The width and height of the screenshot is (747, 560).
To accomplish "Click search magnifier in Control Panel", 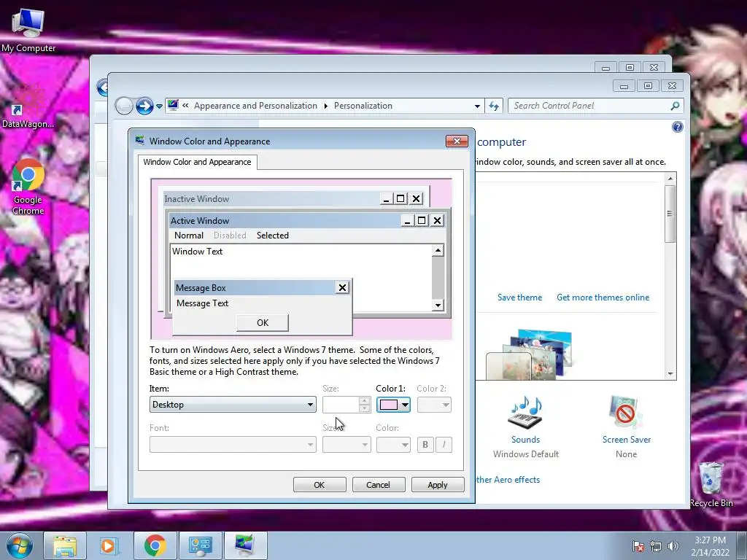I will (675, 106).
